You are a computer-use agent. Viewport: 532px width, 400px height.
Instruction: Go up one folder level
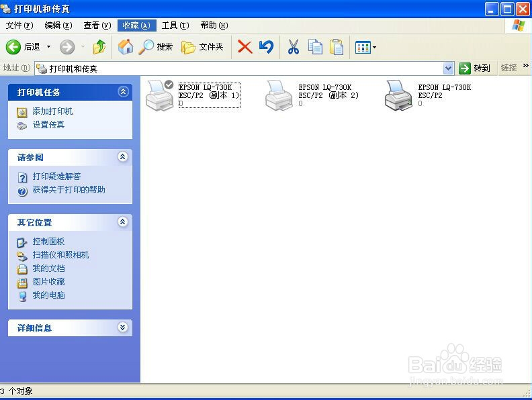pyautogui.click(x=99, y=47)
